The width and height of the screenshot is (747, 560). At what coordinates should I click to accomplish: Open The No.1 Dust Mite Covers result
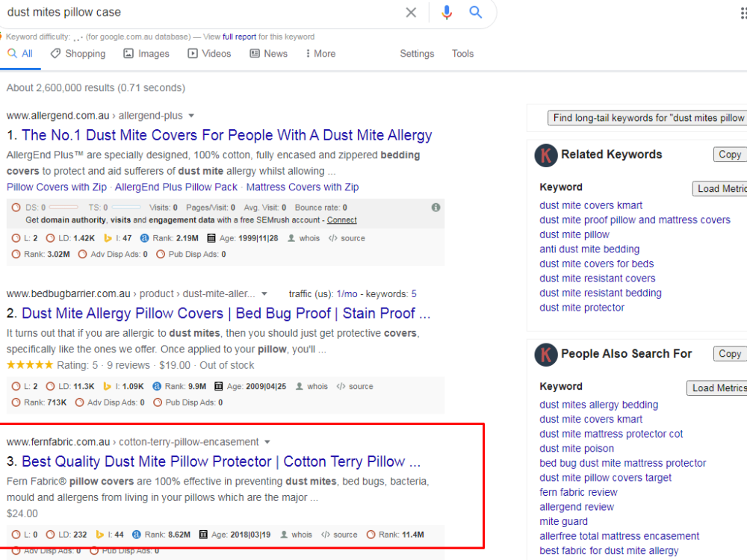[227, 135]
